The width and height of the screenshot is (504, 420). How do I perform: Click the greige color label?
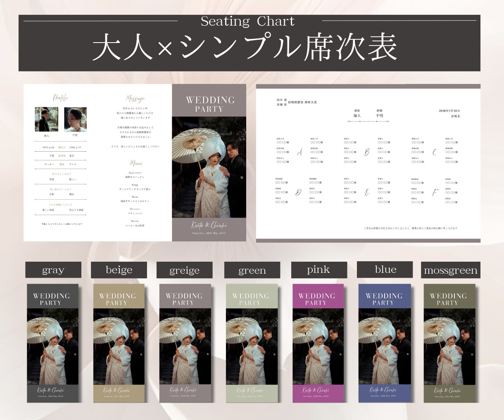[x=184, y=270]
